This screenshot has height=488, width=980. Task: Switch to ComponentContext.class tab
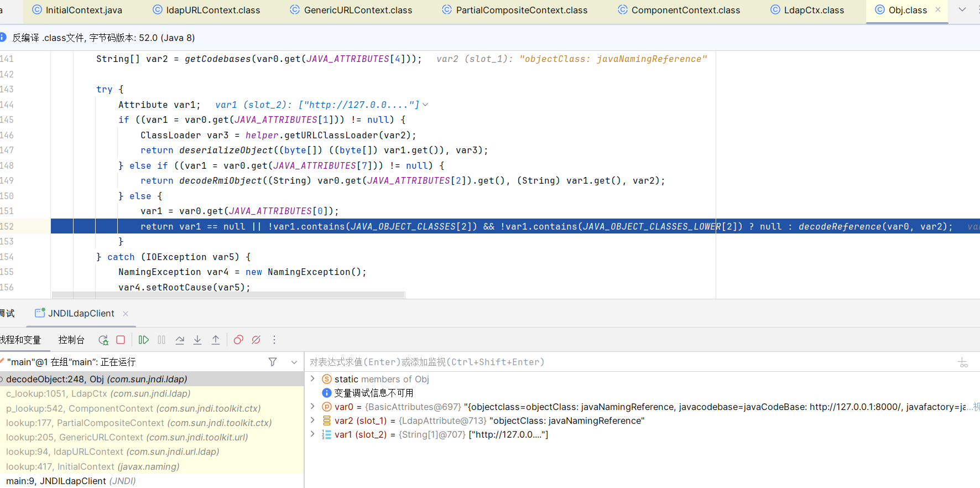point(679,10)
